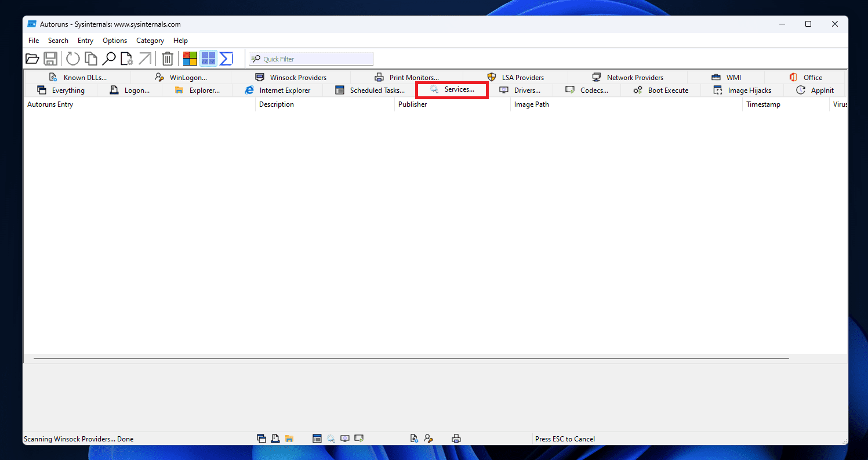Toggle the Hide Windows Entries blue grid icon
This screenshot has width=868, height=460.
pos(208,59)
